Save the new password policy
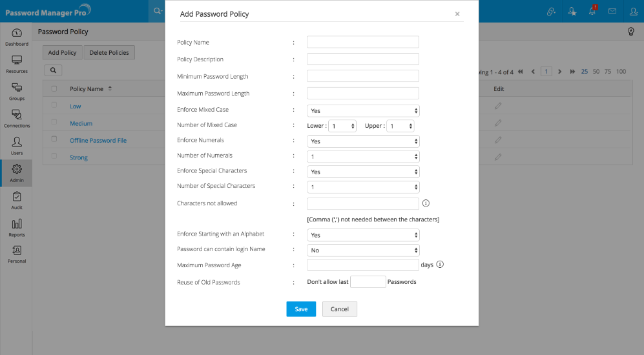Screen dimensions: 644x355 click(301, 309)
